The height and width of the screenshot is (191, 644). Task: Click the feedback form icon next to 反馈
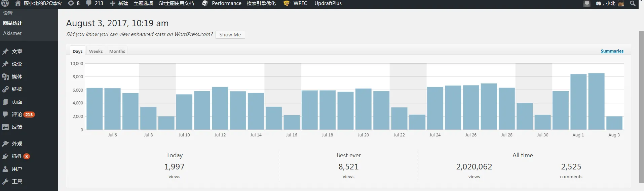[5, 127]
